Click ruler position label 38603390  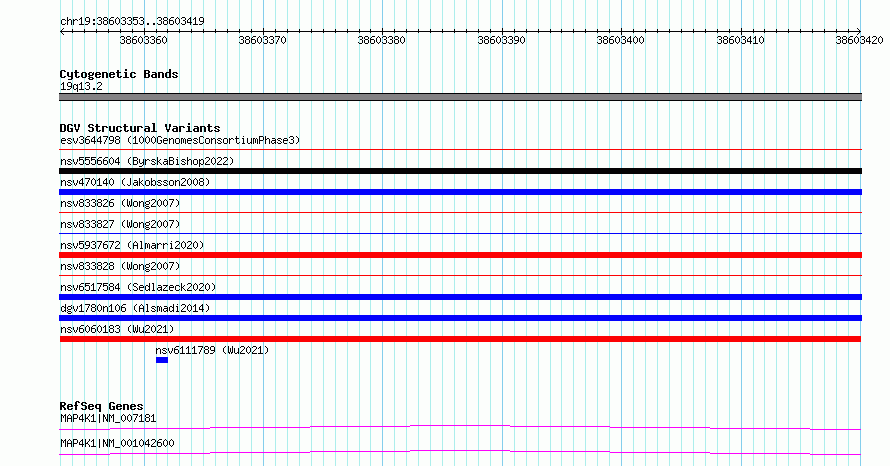point(501,40)
